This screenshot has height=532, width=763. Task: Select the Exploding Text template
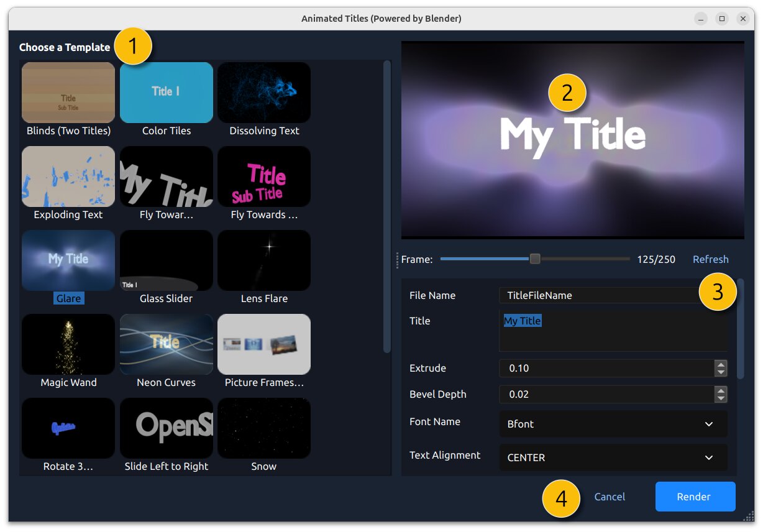pos(68,177)
